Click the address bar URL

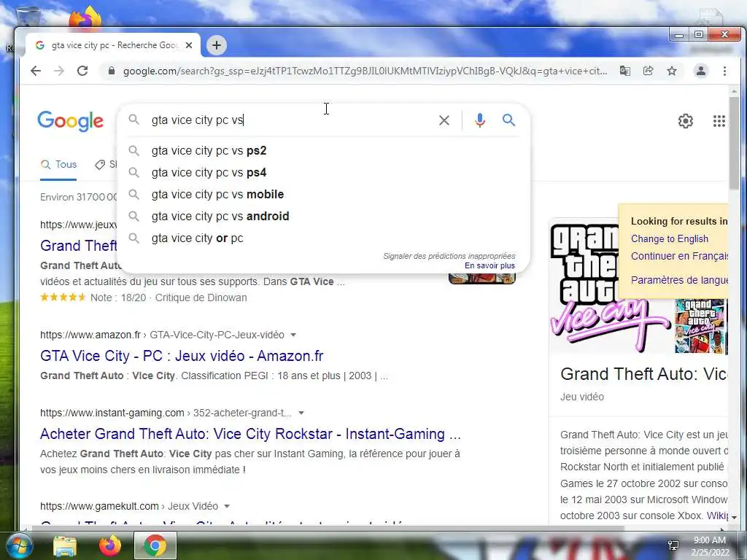365,71
